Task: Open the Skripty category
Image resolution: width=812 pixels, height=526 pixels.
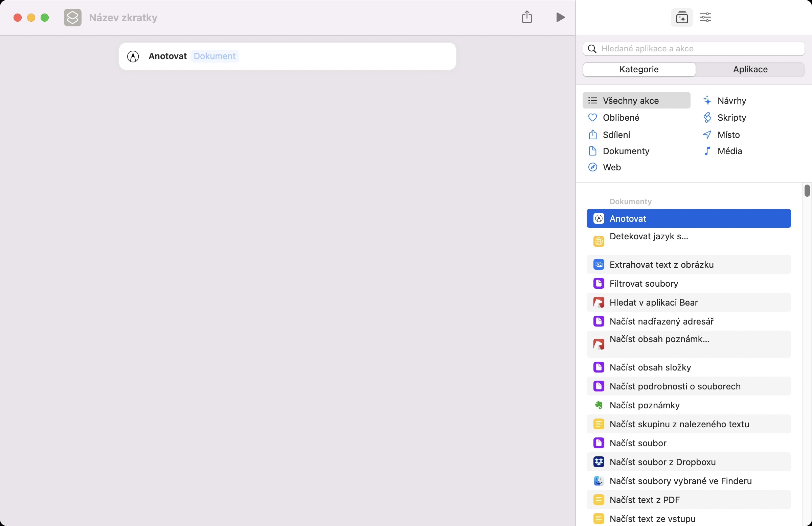Action: (731, 118)
